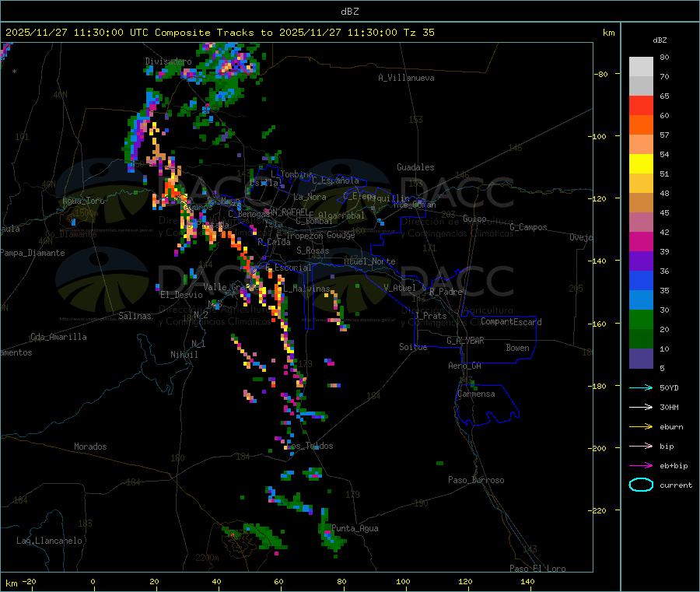The width and height of the screenshot is (700, 592).
Task: Select the 51-54 dBZ yellow swatch
Action: (x=641, y=164)
